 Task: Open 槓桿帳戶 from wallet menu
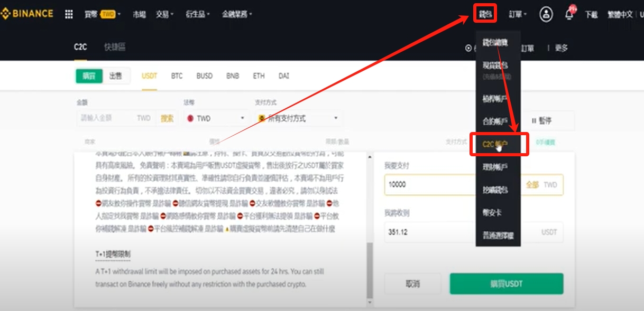495,98
